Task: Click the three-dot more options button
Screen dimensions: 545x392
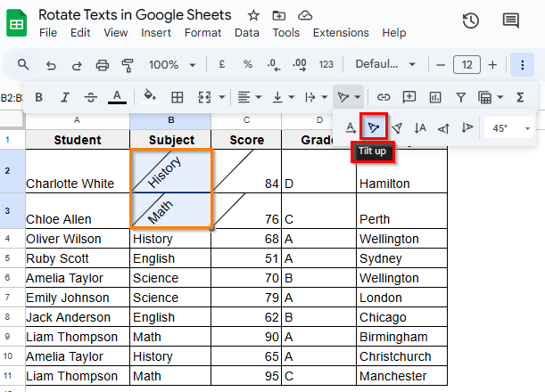Action: click(x=523, y=64)
